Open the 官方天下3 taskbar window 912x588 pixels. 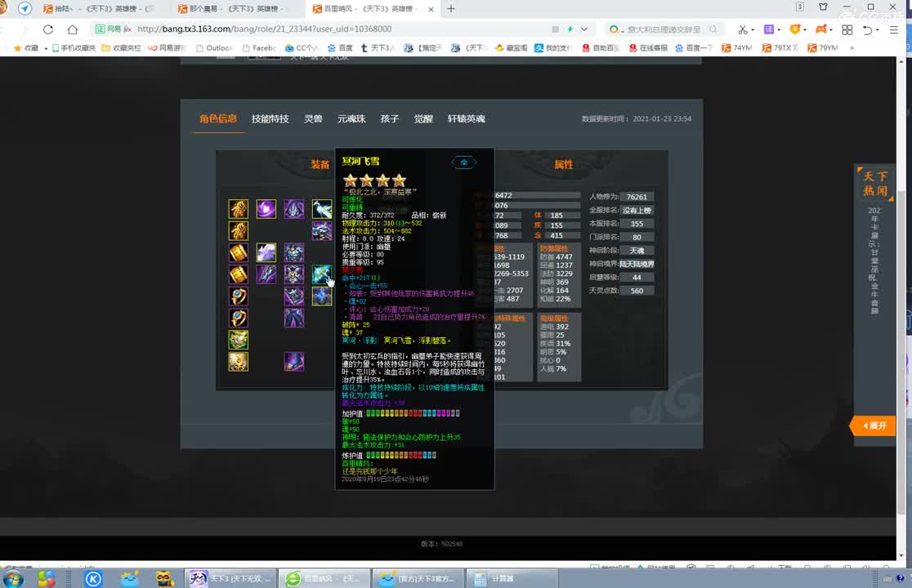tap(418, 578)
